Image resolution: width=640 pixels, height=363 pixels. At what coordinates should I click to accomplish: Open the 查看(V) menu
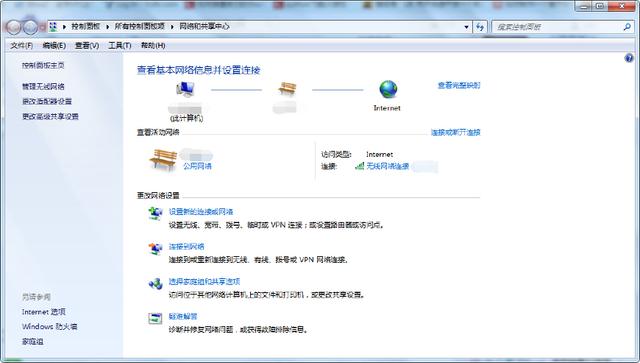coord(87,45)
